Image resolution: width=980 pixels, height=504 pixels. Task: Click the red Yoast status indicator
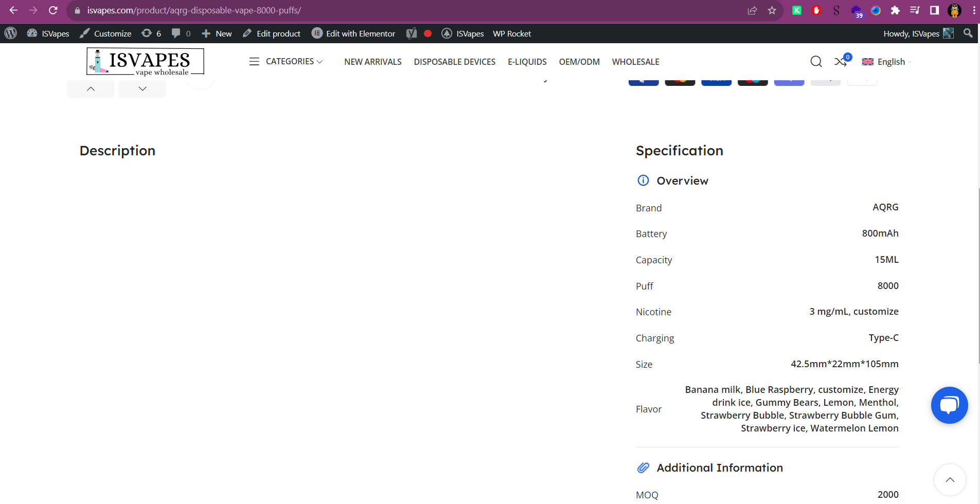pos(427,33)
